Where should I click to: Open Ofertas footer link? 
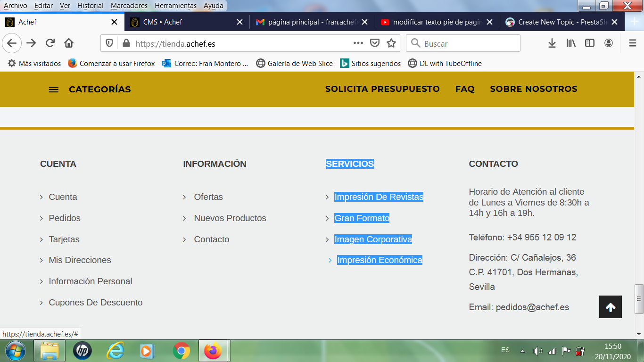[x=208, y=197]
